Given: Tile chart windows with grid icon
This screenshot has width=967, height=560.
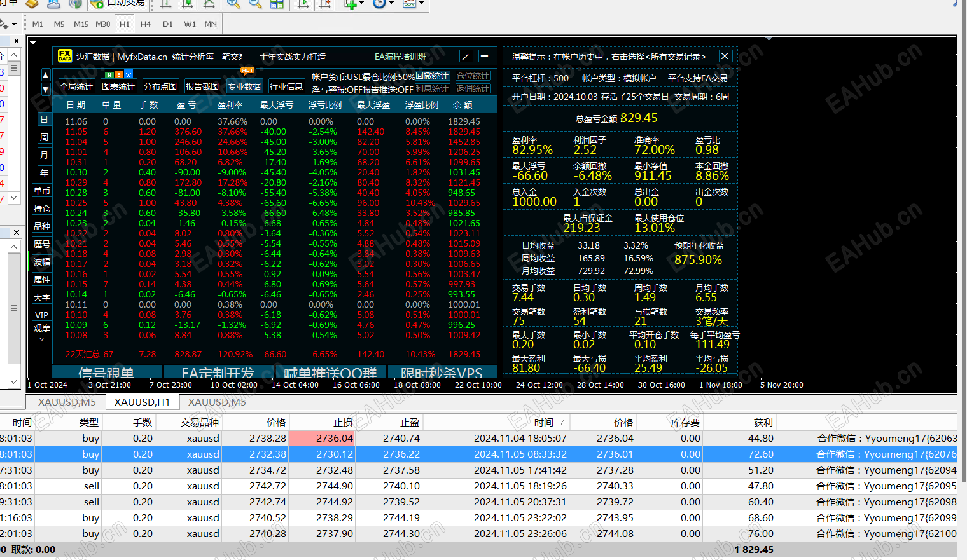Looking at the screenshot, I should click(277, 4).
